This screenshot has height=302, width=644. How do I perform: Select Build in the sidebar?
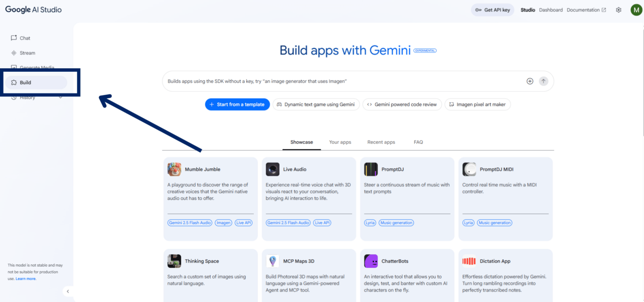tap(36, 83)
